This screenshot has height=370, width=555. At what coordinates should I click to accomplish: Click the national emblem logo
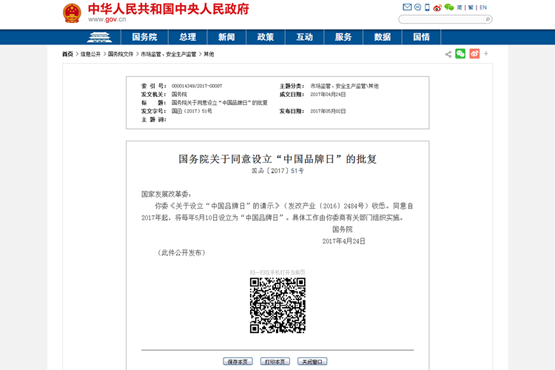[72, 13]
